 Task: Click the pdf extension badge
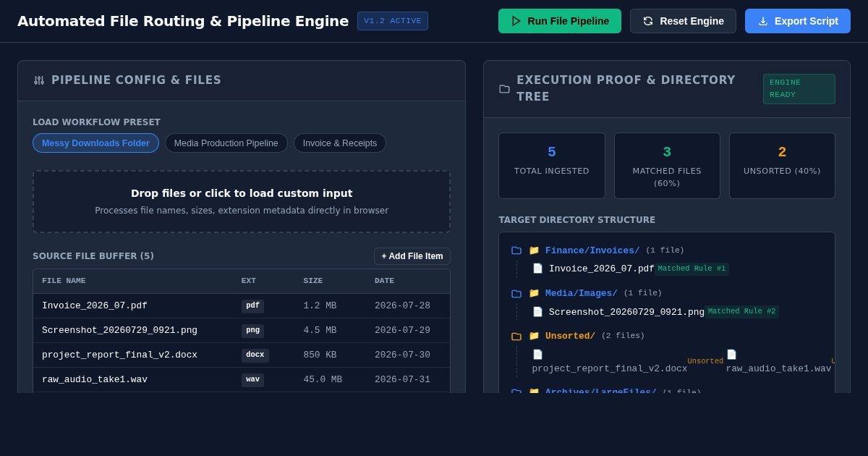(x=252, y=306)
